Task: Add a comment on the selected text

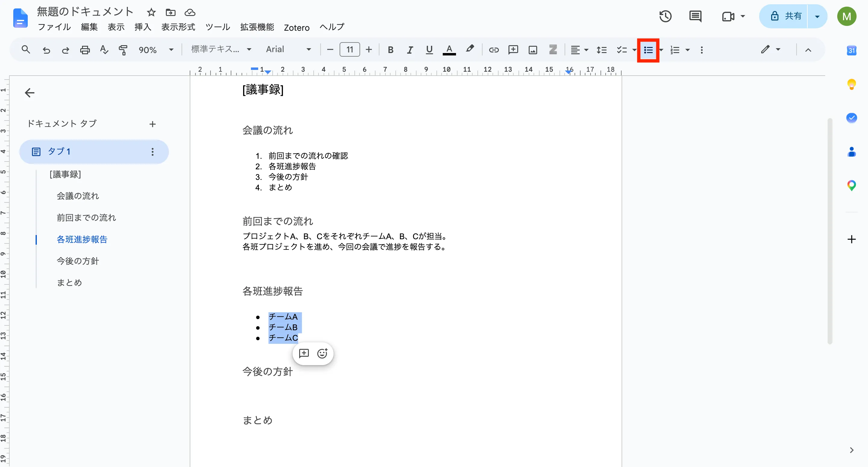Action: (x=304, y=353)
